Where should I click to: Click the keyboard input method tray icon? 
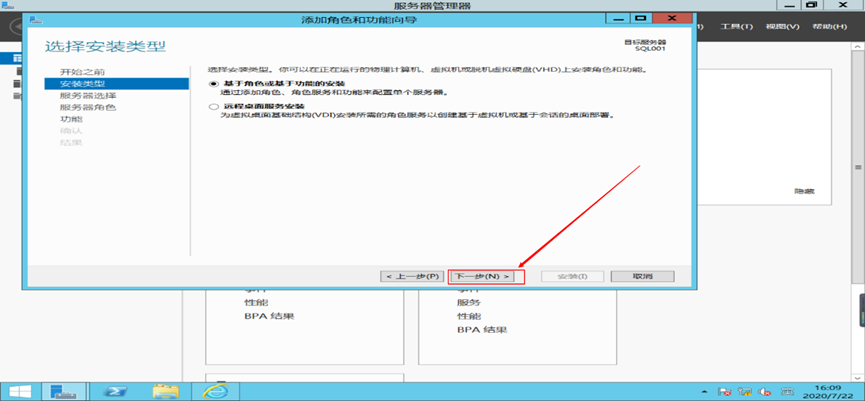(787, 392)
